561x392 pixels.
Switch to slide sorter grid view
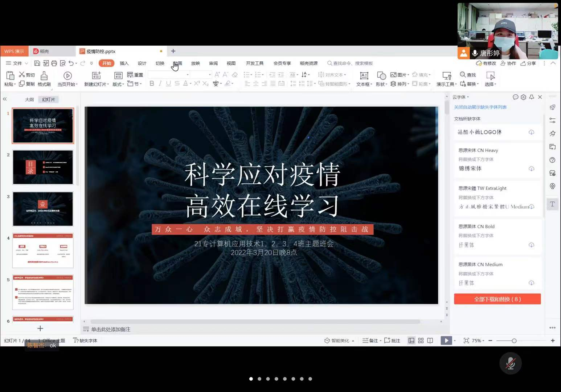pyautogui.click(x=421, y=340)
